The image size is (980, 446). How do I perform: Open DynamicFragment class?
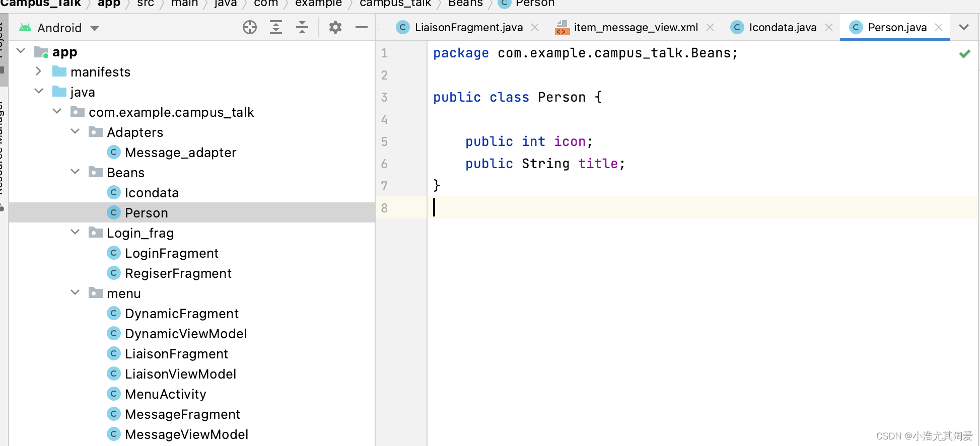tap(182, 314)
